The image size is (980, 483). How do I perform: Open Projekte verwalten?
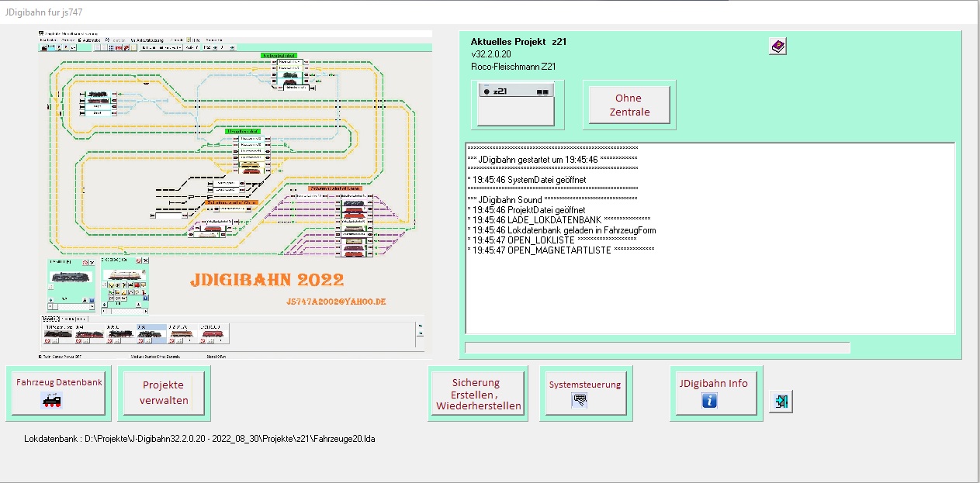point(164,393)
